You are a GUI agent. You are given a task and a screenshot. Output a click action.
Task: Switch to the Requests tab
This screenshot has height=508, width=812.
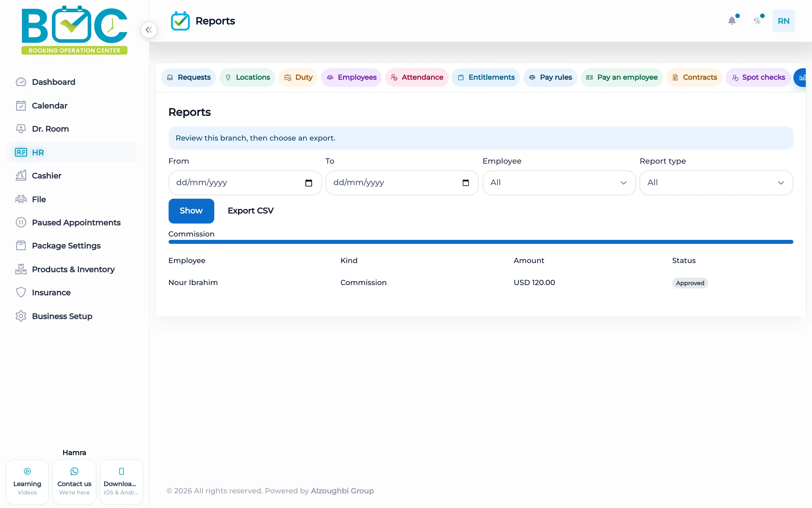pos(189,78)
